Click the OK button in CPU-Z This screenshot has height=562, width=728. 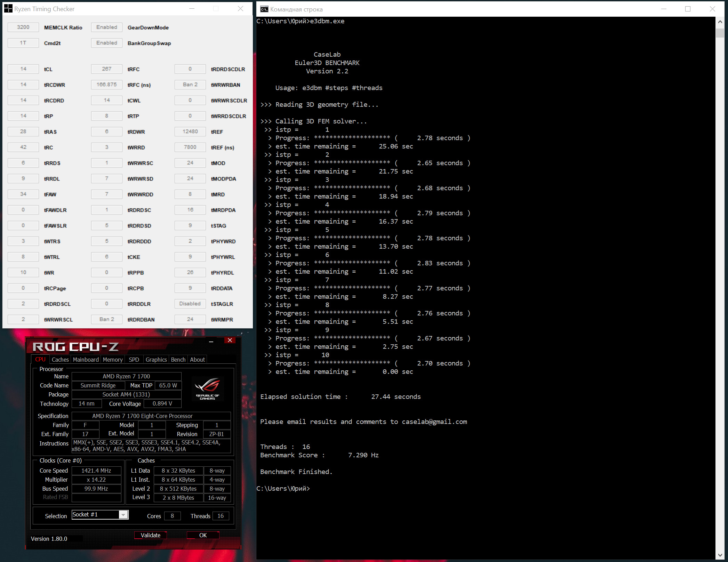(203, 535)
